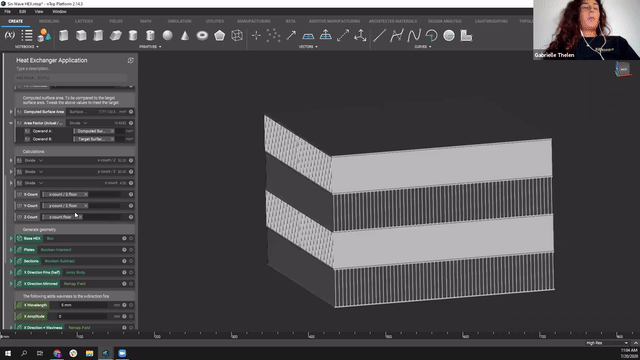Toggle visibility of Base HEX block

pos(131,238)
